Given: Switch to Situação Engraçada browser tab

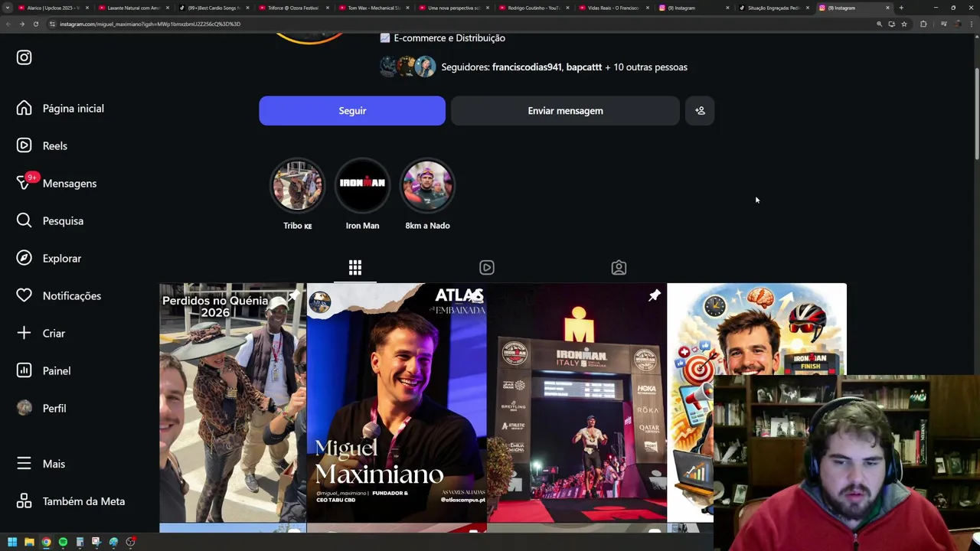Looking at the screenshot, I should pos(774,8).
